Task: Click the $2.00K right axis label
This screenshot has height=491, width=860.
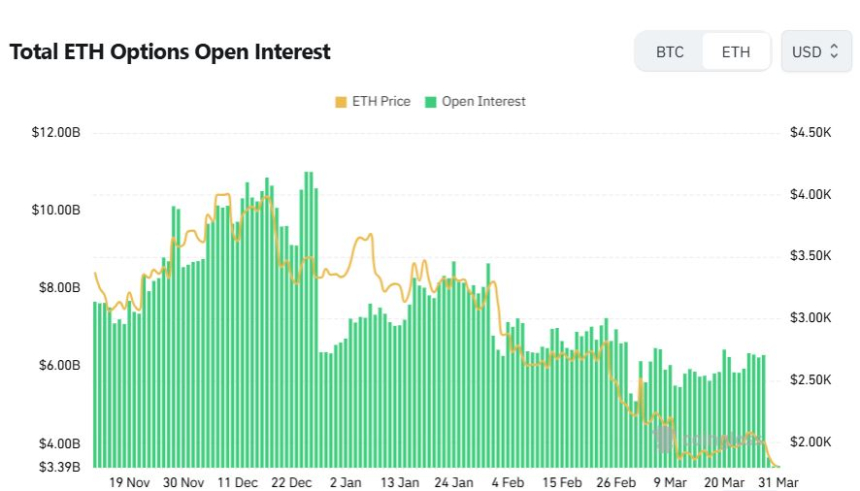Action: 811,442
